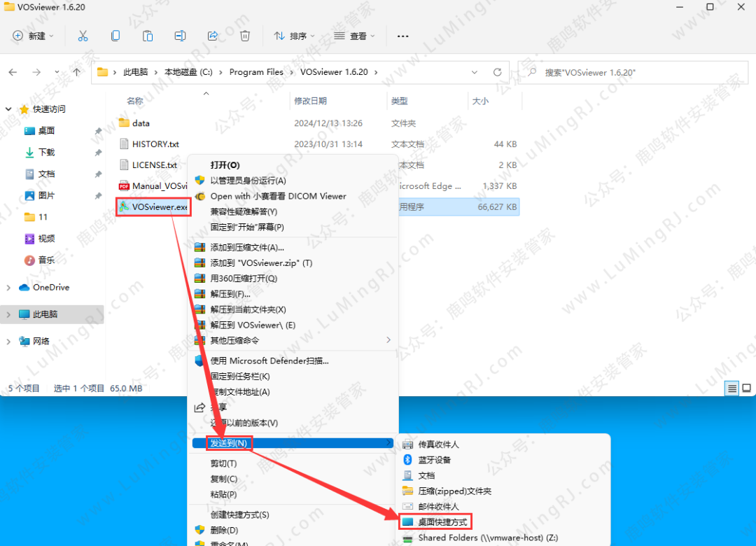
Task: Click the Refresh icon beside address bar
Action: (x=497, y=72)
